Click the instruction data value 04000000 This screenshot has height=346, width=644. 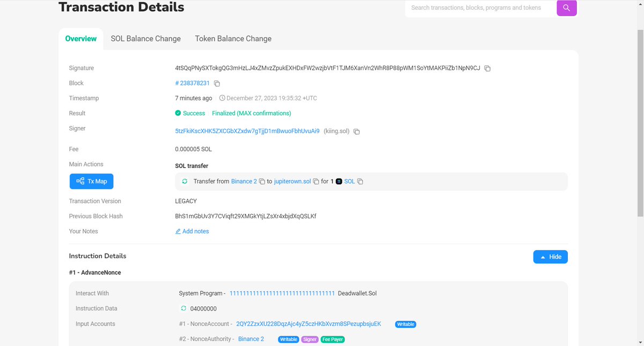click(x=203, y=308)
